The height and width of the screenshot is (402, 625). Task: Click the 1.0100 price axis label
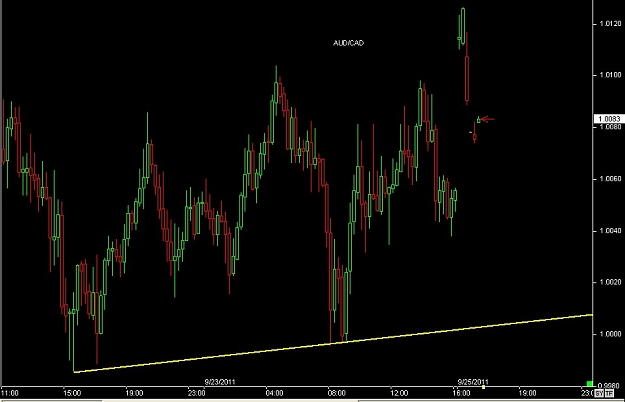point(610,75)
